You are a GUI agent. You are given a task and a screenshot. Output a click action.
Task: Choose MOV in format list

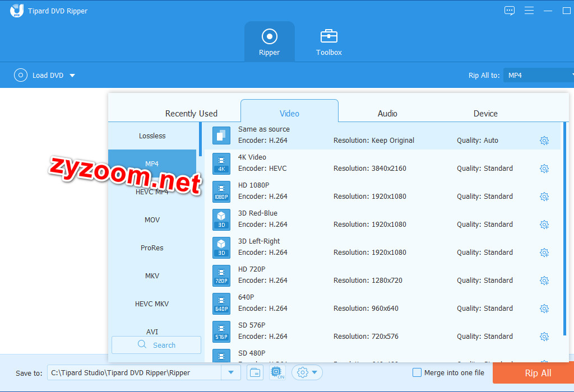tap(152, 220)
